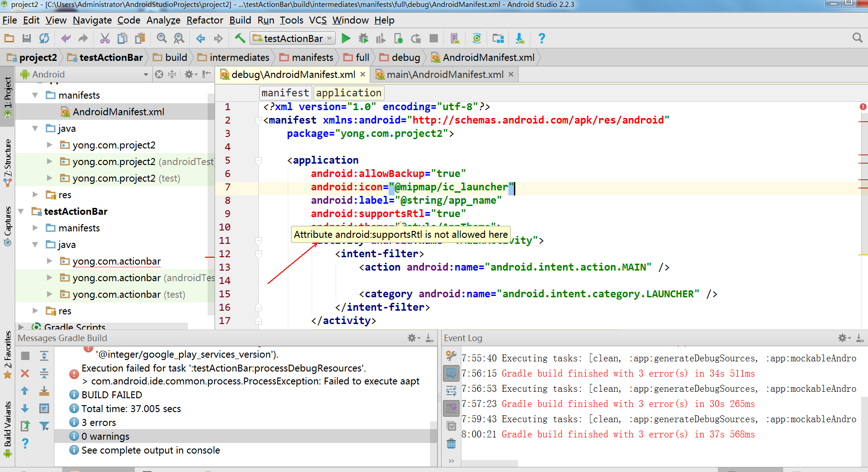Click the Cut scissors icon
Image resolution: width=868 pixels, height=472 pixels.
[105, 38]
